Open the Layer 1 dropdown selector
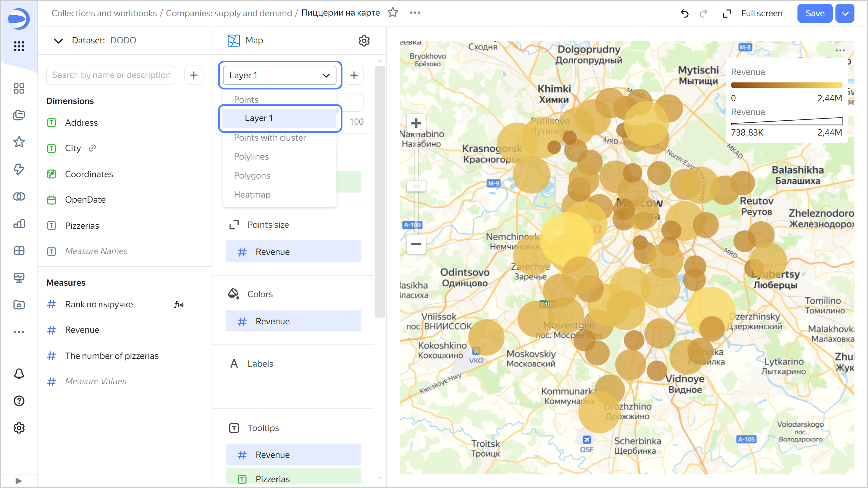This screenshot has width=868, height=488. [279, 75]
